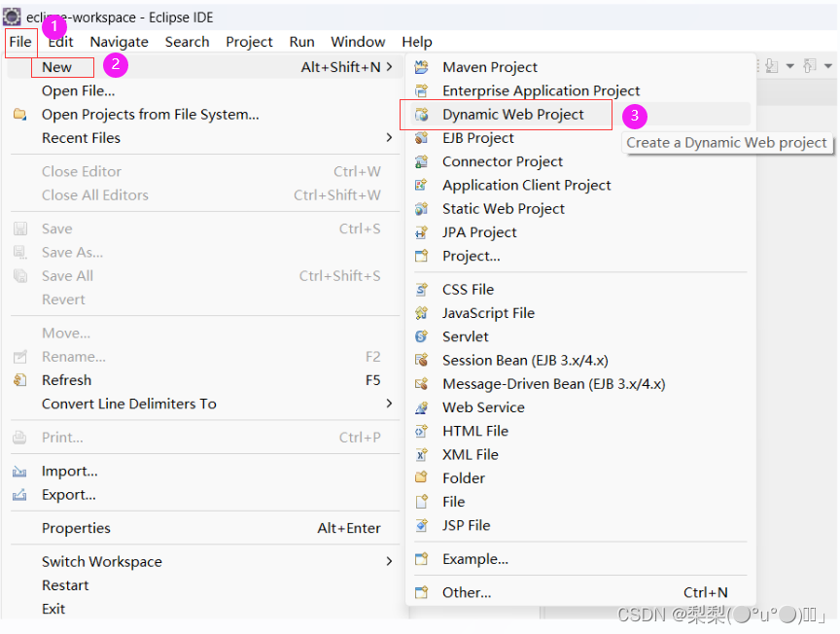Expand the New submenu arrow
840x634 pixels.
[x=390, y=66]
